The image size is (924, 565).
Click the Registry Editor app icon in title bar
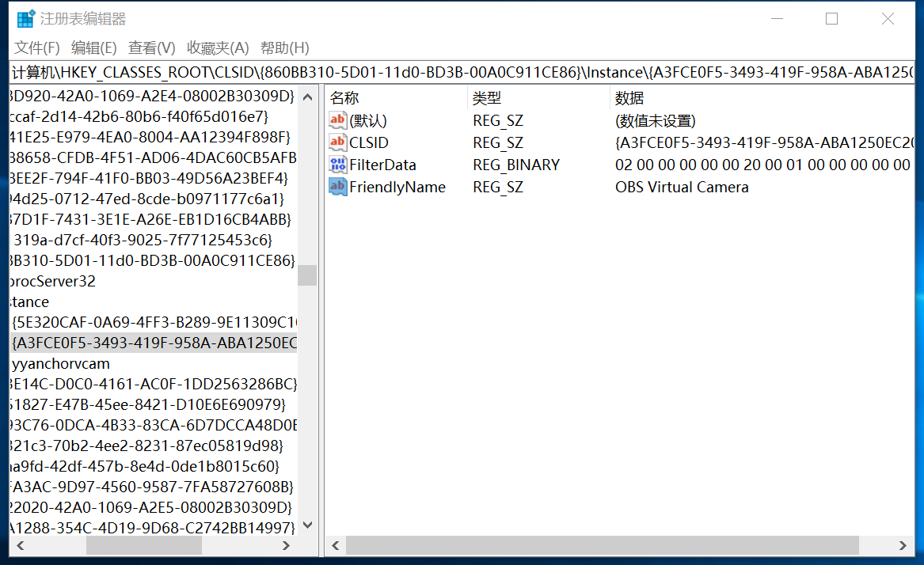26,19
